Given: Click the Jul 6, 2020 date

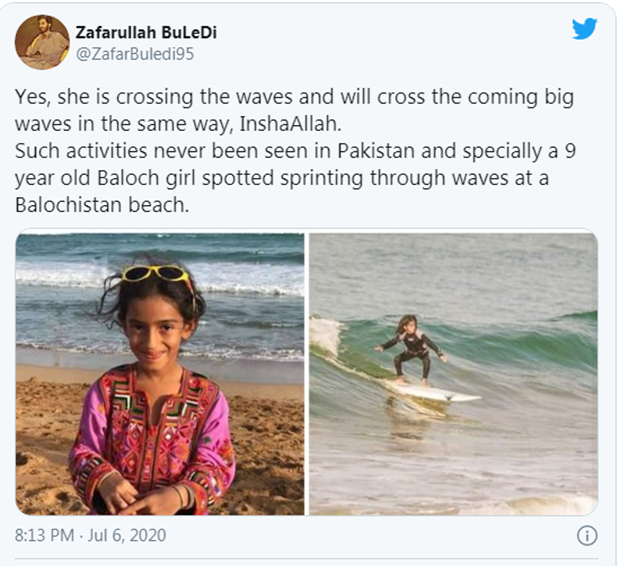Looking at the screenshot, I should coord(127,536).
